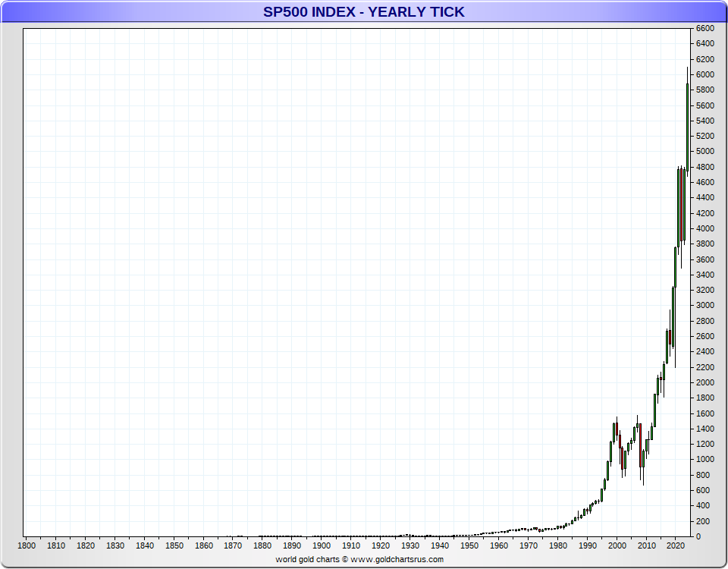Click the x-axis label 1970
This screenshot has width=728, height=569.
coord(529,545)
